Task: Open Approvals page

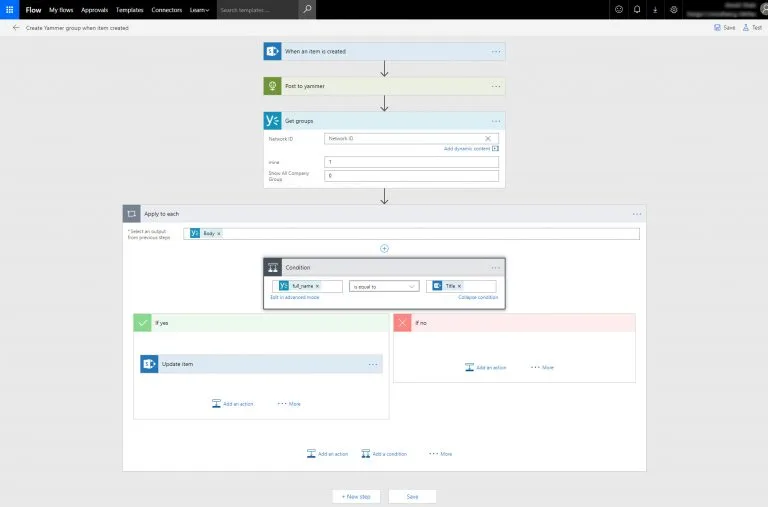Action: pos(95,10)
